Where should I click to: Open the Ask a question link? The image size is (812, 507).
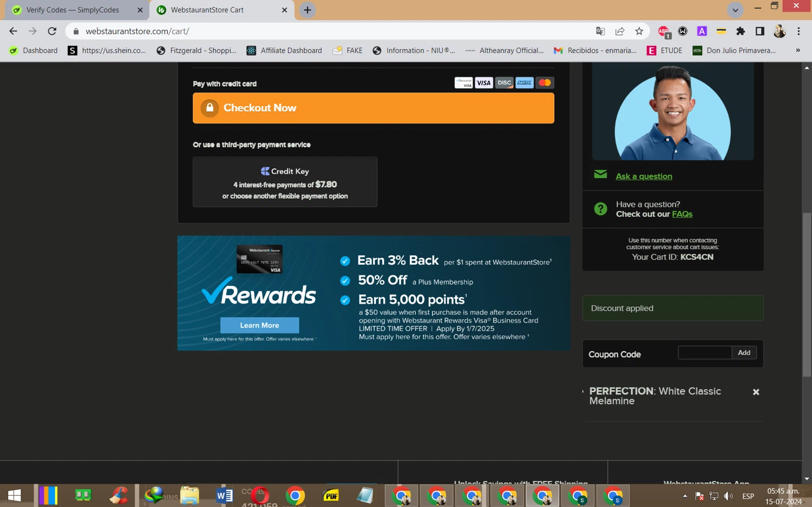(644, 176)
